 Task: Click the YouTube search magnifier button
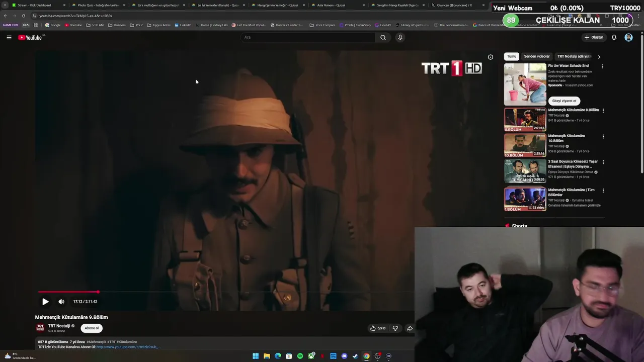point(383,37)
